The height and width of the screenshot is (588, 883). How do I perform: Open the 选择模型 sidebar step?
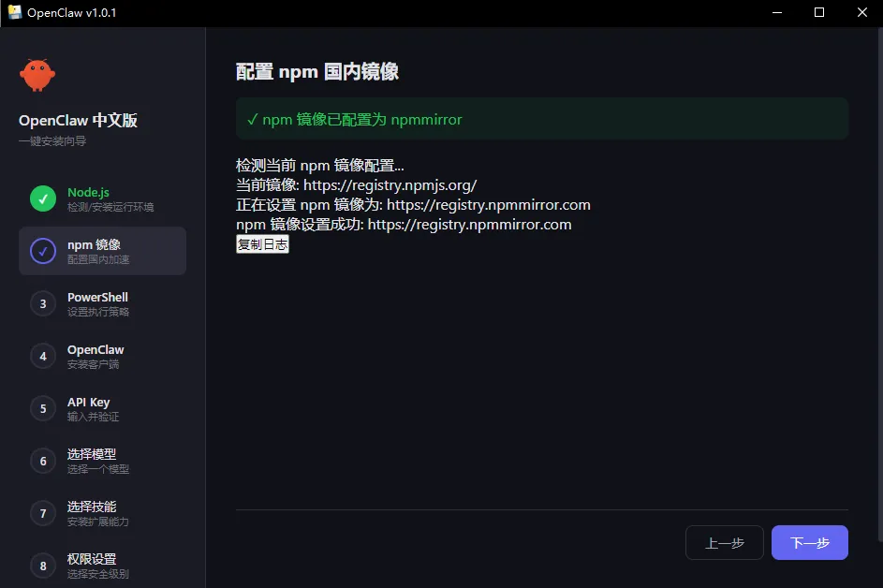[102, 461]
